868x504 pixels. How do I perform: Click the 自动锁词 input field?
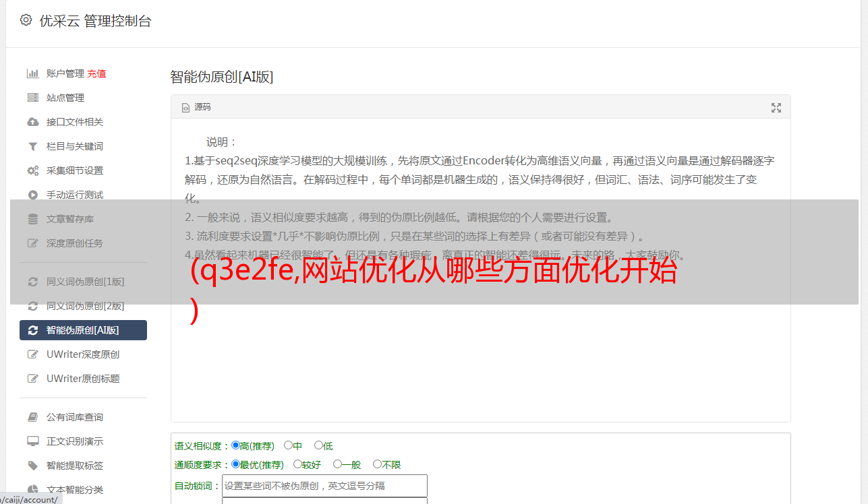coord(324,486)
